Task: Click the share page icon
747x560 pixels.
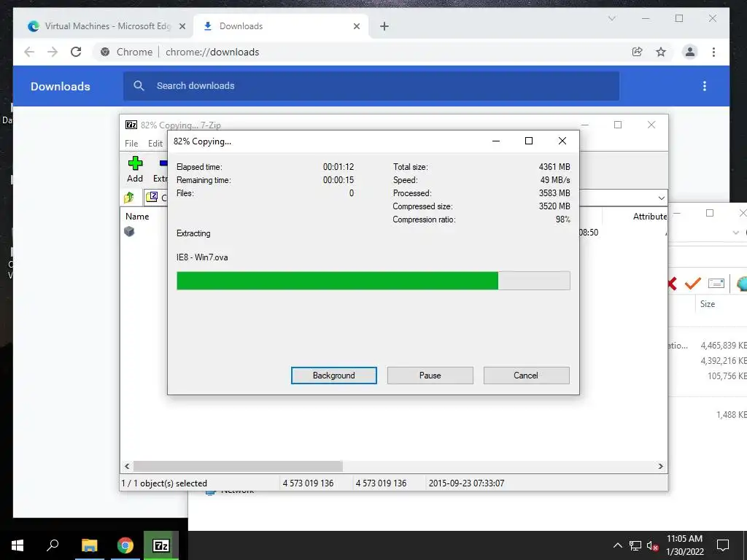Action: tap(637, 52)
